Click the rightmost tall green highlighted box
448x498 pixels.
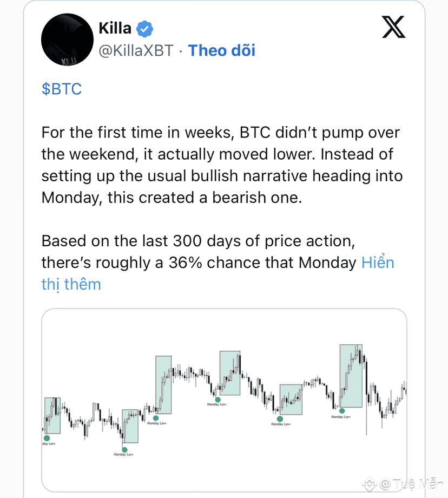[x=351, y=376]
